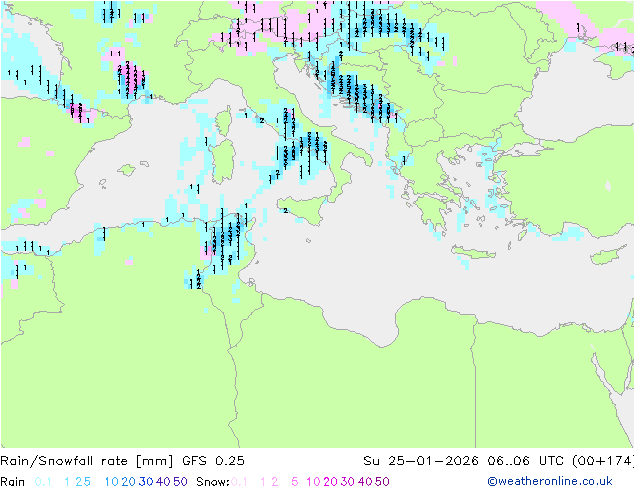Click the 'Snow:' legend label
The image size is (634, 490).
tap(213, 482)
